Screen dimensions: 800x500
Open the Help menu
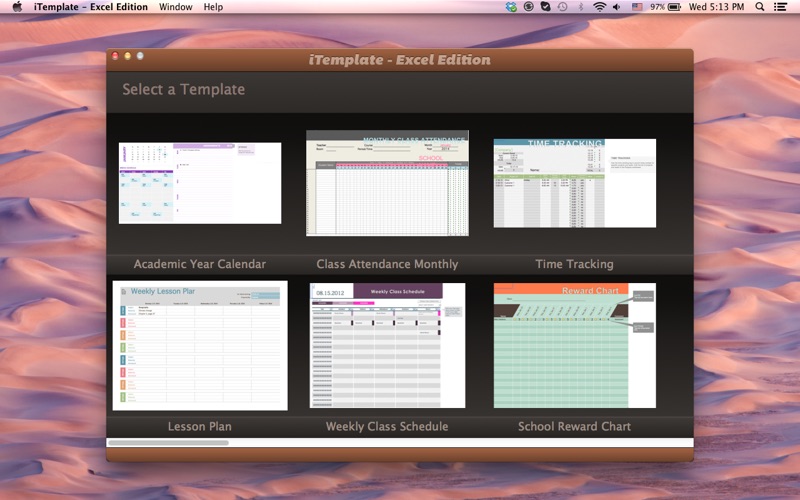[213, 7]
